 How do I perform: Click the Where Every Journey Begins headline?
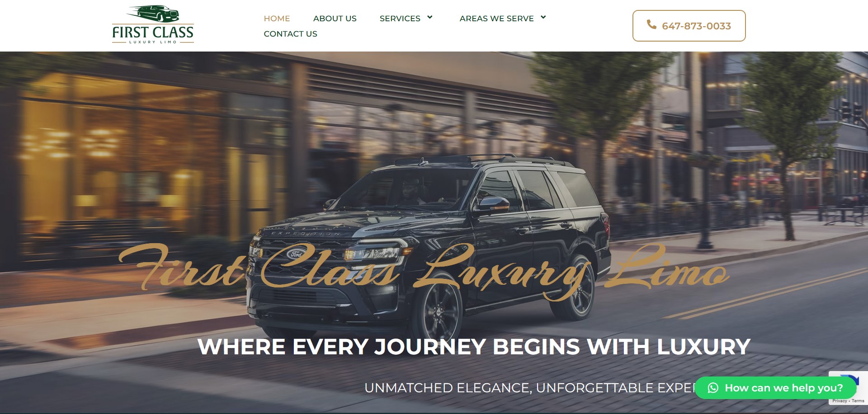click(x=474, y=347)
